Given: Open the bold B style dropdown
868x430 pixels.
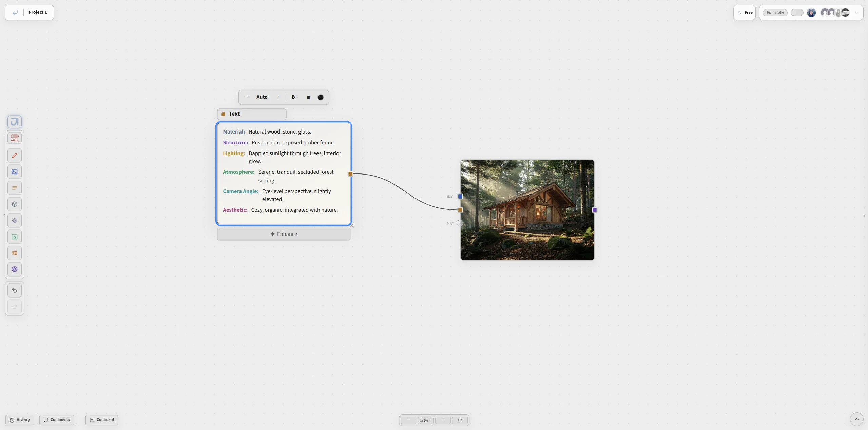Looking at the screenshot, I should [x=295, y=97].
